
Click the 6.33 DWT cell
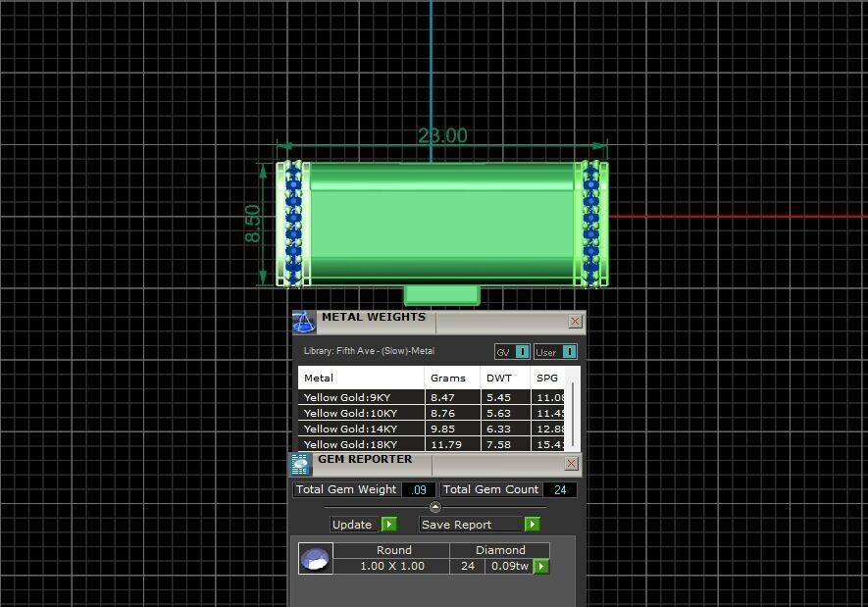pyautogui.click(x=505, y=429)
